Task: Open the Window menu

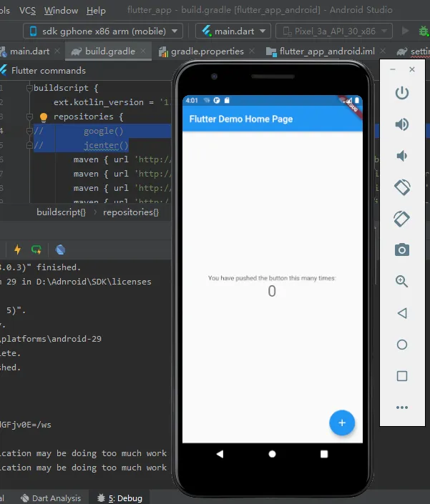Action: coord(61,10)
